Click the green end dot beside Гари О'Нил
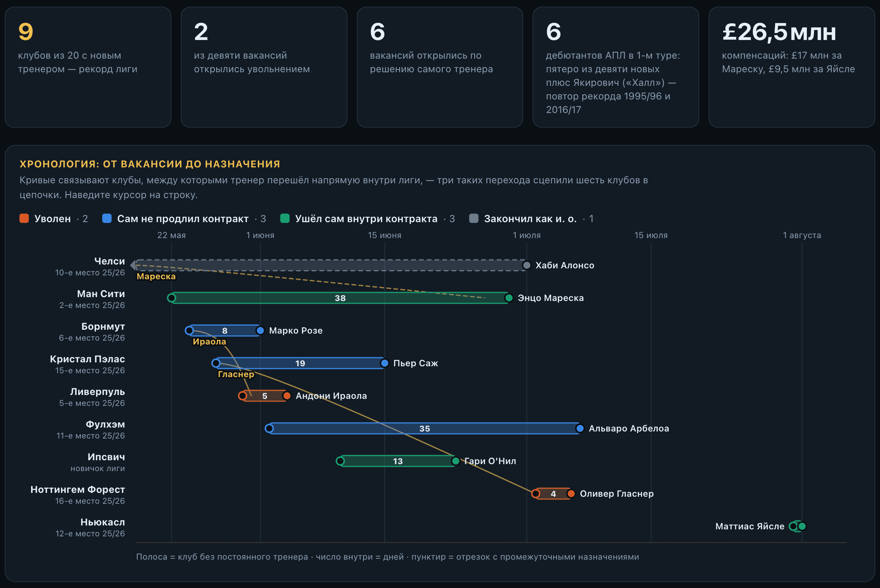This screenshot has width=880, height=588. pos(456,461)
